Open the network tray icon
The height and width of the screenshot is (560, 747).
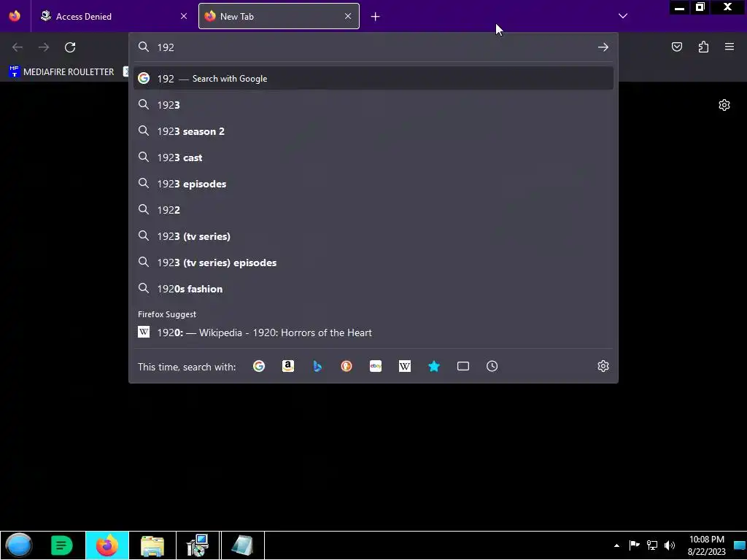(652, 545)
